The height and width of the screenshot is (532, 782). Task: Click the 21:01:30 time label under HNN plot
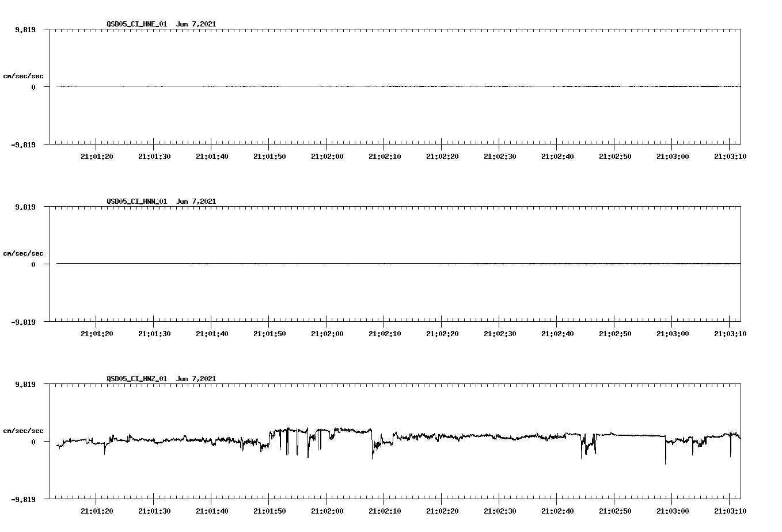154,334
